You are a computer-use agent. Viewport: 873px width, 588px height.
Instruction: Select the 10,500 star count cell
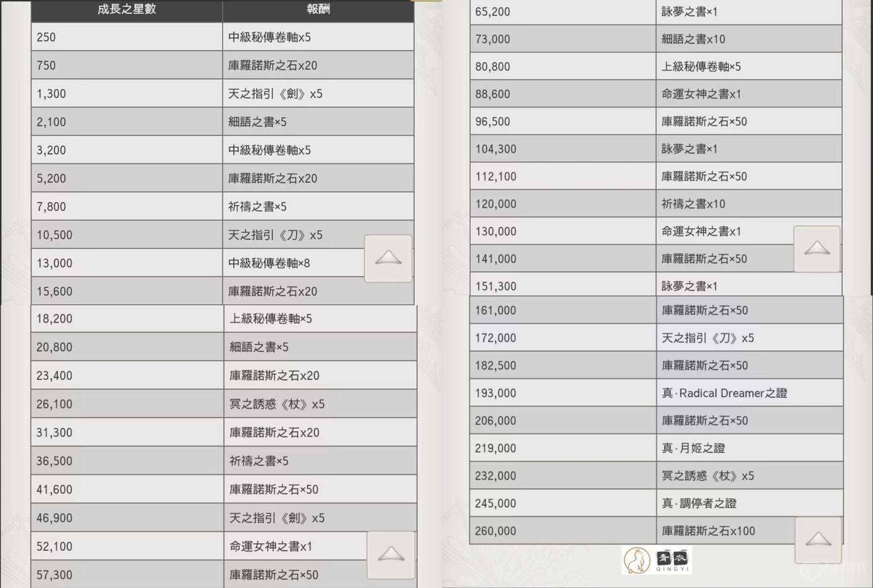(126, 235)
